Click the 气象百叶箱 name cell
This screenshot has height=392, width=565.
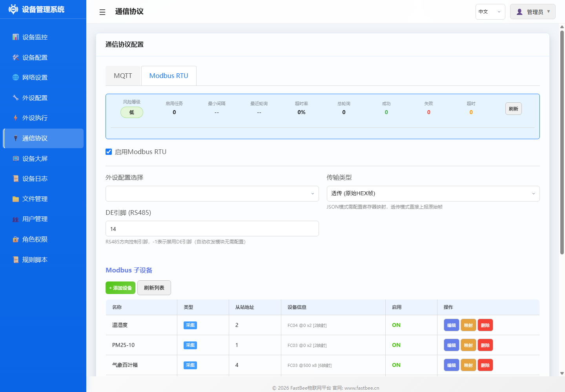(142, 365)
